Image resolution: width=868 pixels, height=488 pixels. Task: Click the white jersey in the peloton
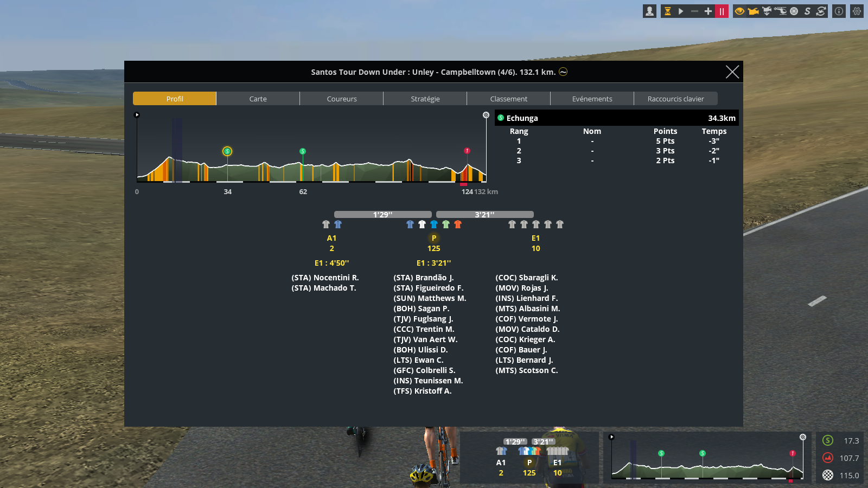pyautogui.click(x=422, y=224)
